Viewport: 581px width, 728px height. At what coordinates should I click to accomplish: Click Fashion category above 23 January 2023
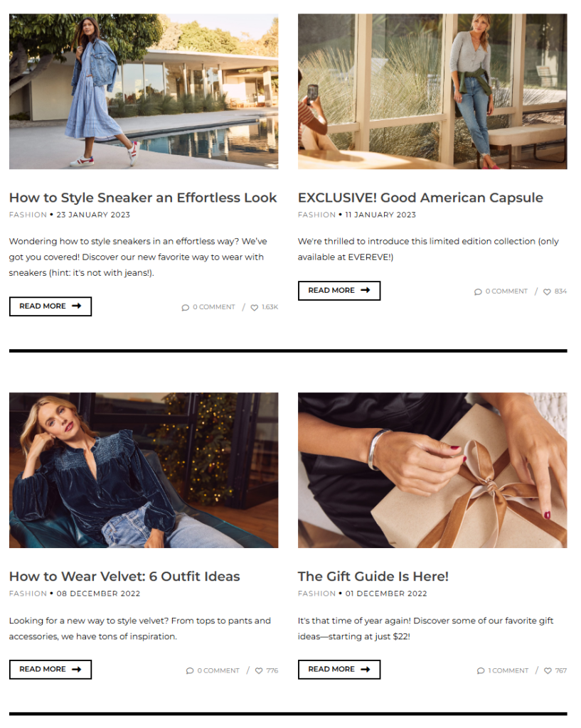(x=28, y=215)
